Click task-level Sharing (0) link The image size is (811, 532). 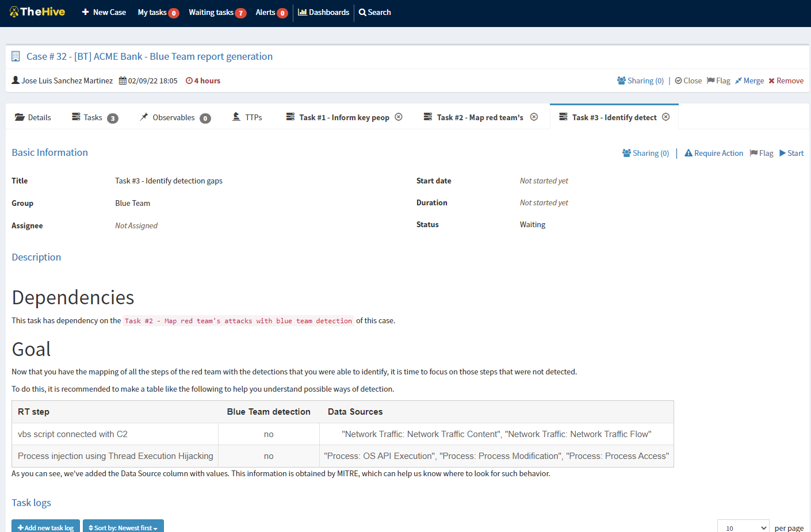pos(645,153)
